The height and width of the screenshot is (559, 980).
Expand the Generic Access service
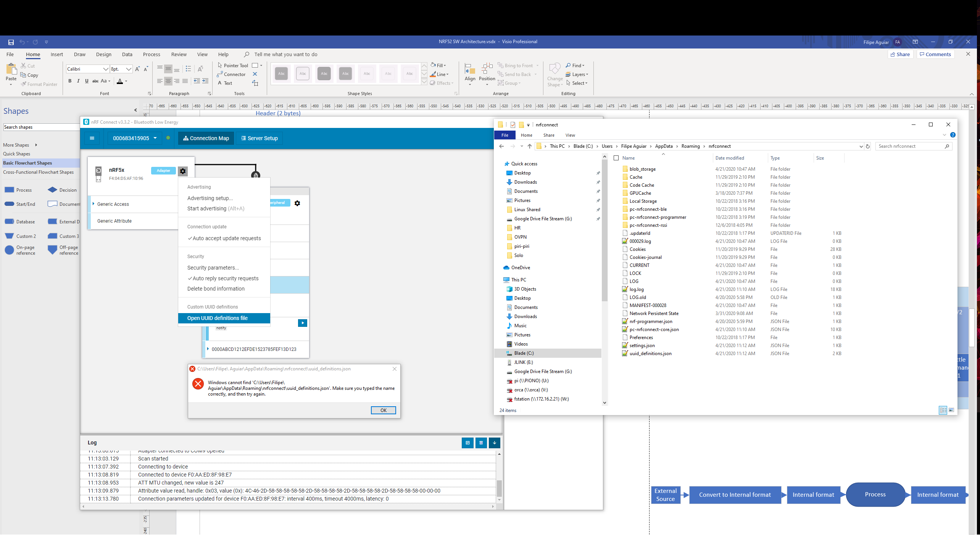93,204
